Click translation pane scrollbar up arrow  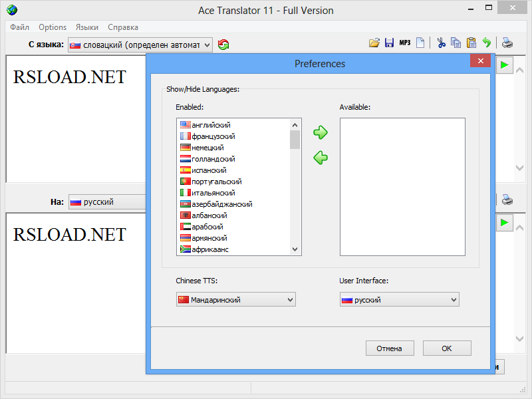pos(519,227)
